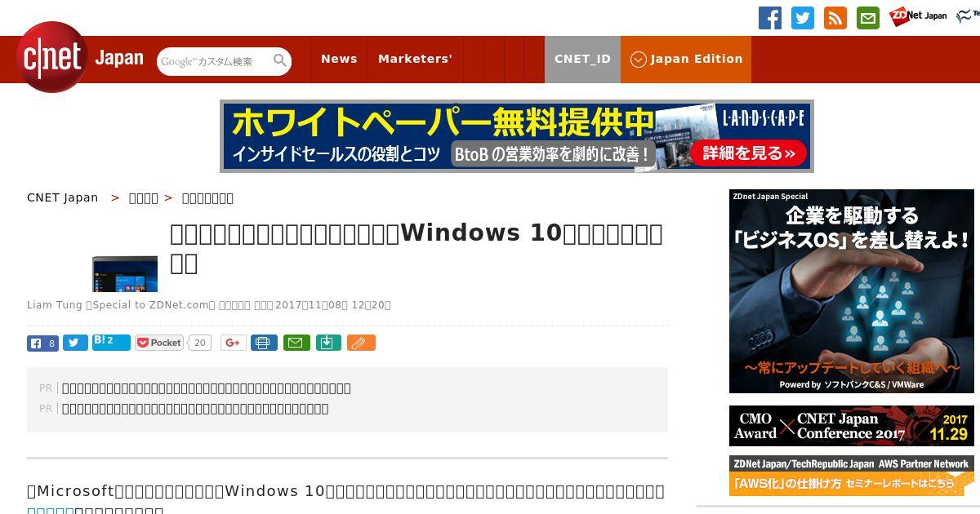Click the CNET Japan logo
Screen dimensions: 980x514
(80, 58)
